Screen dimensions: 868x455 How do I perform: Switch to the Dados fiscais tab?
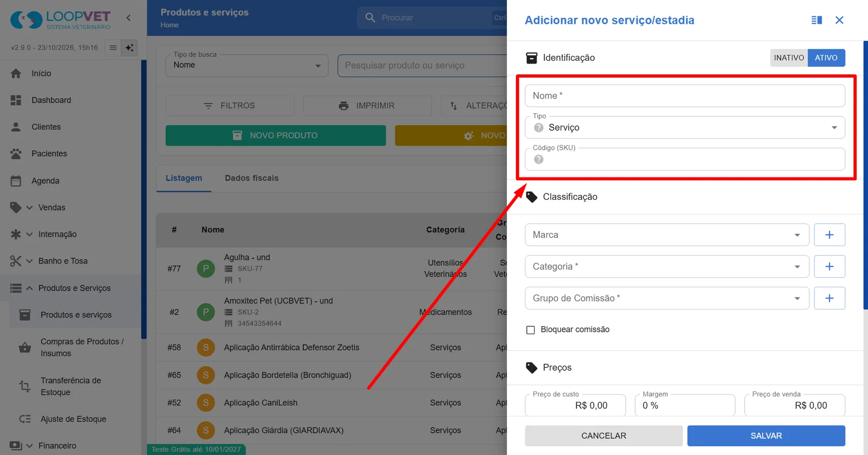tap(252, 178)
